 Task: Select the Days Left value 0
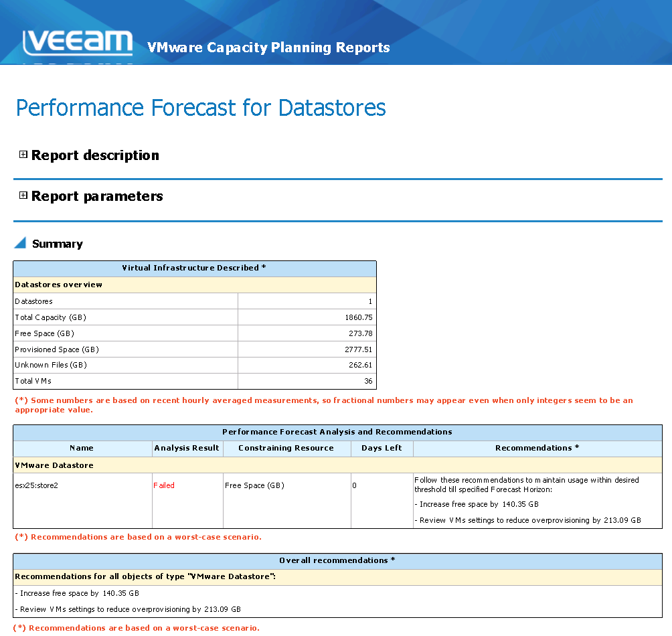point(355,485)
